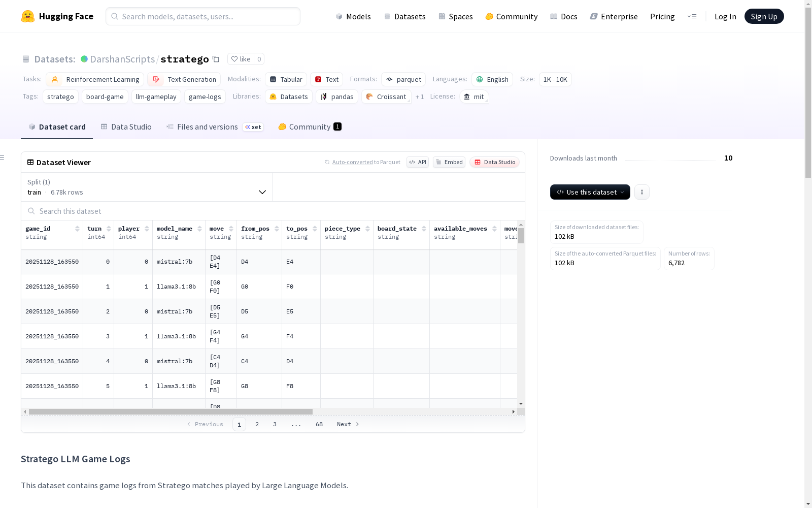This screenshot has height=508, width=812.
Task: Open the DarshanScripts profile link
Action: [x=122, y=59]
